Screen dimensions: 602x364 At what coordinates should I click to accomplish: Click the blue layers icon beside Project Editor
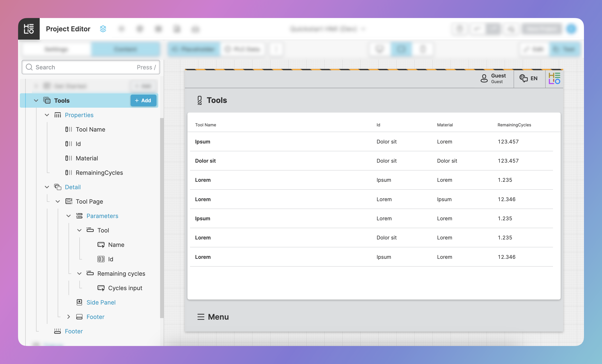pos(103,29)
